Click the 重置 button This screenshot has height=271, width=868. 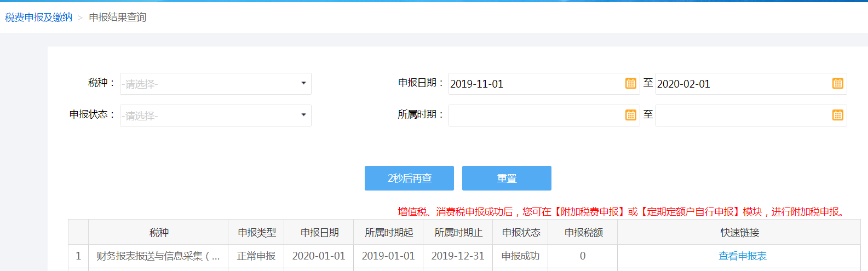click(x=507, y=178)
